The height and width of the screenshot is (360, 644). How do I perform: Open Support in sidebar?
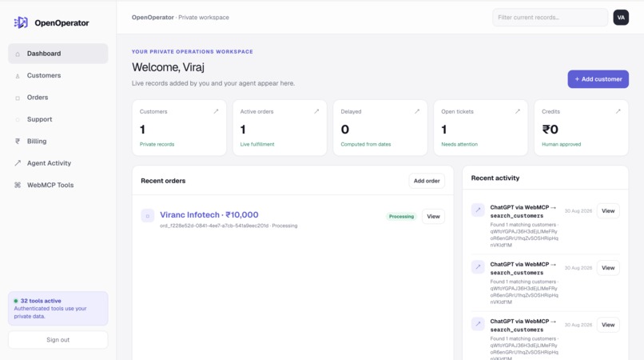point(58,119)
